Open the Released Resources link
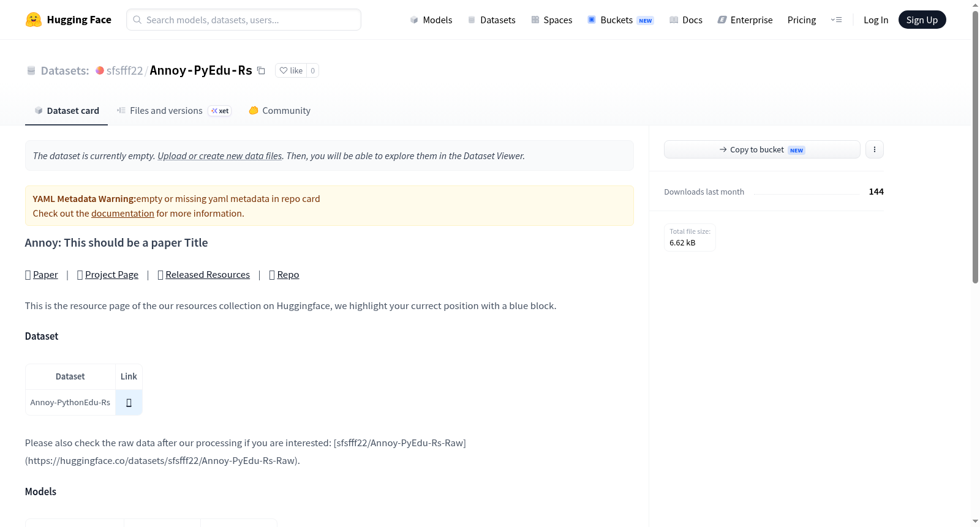Screen dimensions: 980x527 coord(208,275)
